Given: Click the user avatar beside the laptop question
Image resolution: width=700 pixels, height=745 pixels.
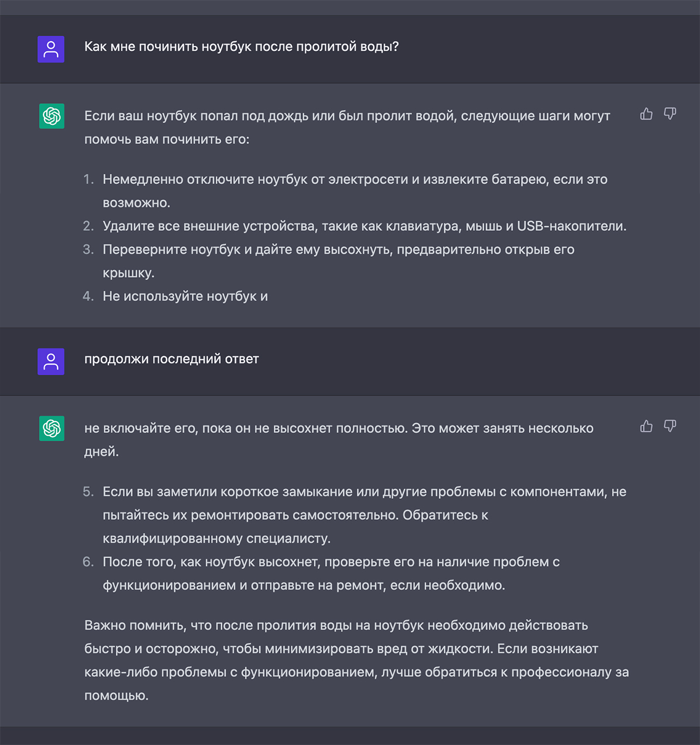Looking at the screenshot, I should (51, 49).
